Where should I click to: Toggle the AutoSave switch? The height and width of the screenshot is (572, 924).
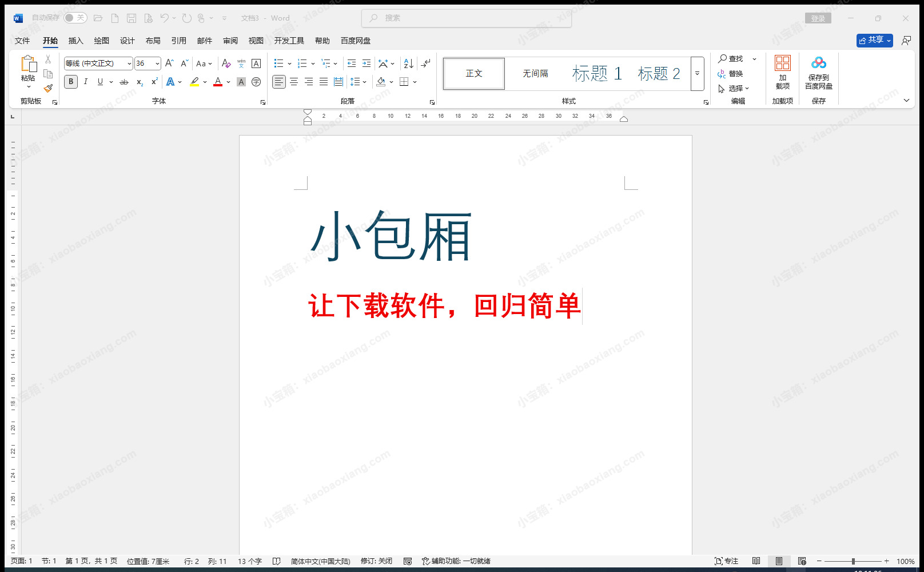(x=75, y=18)
